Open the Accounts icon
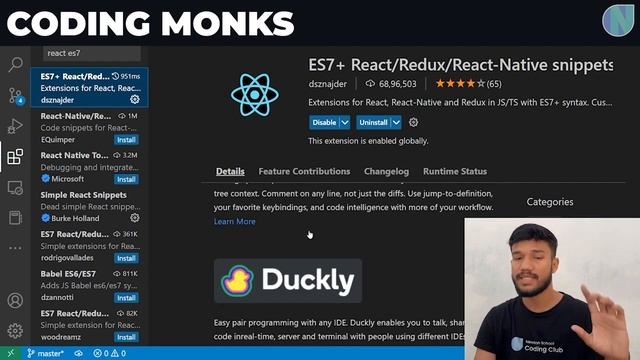The width and height of the screenshot is (640, 360). pyautogui.click(x=15, y=300)
